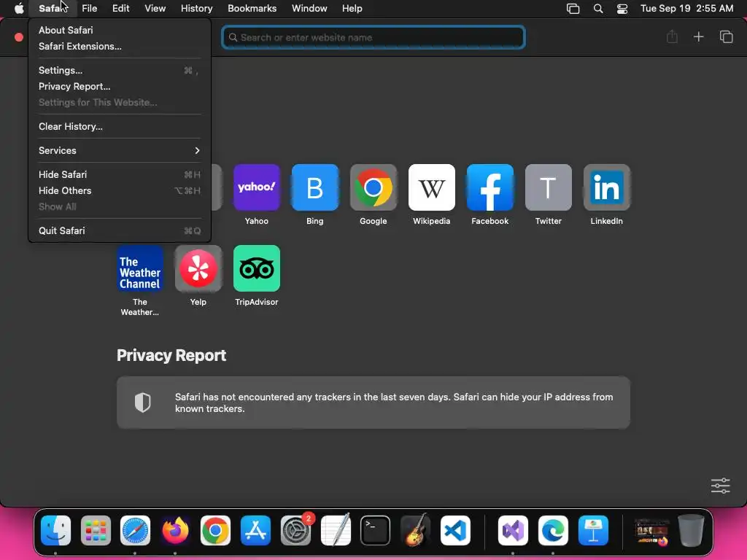Open the Wikipedia favorite tile
Viewport: 747px width, 560px height.
pyautogui.click(x=432, y=187)
